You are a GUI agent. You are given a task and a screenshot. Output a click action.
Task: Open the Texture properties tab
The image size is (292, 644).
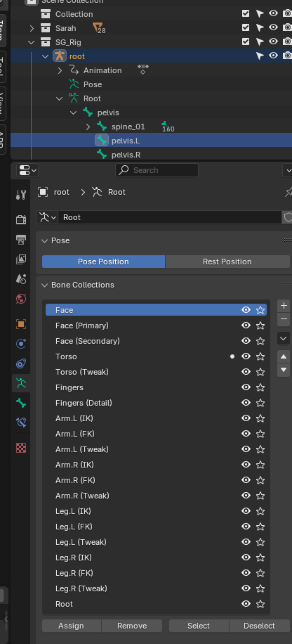[21, 448]
